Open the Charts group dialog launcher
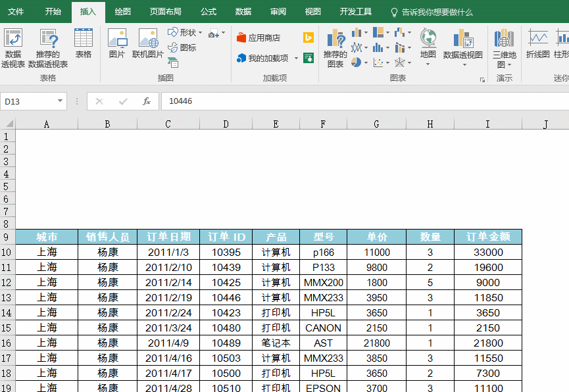 click(482, 80)
